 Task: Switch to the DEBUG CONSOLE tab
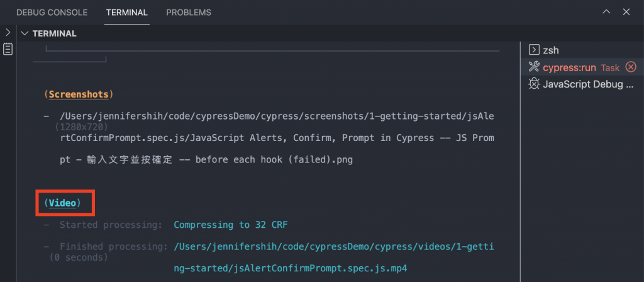(x=52, y=13)
